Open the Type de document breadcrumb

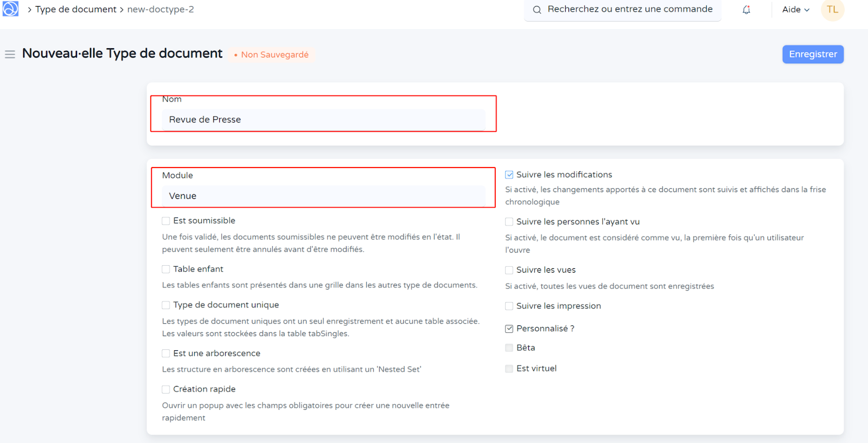click(x=76, y=10)
